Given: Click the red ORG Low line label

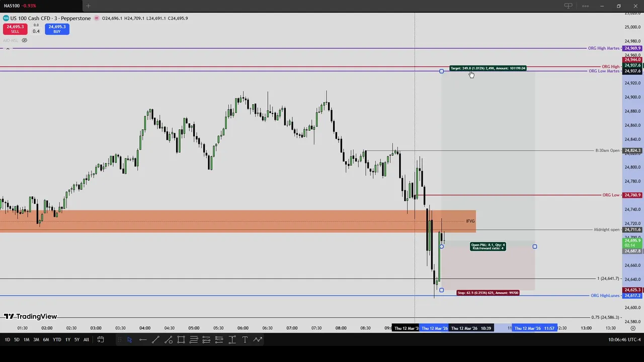Looking at the screenshot, I should (611, 195).
